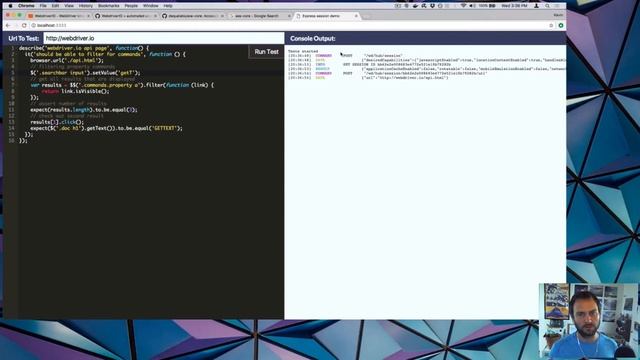The width and height of the screenshot is (640, 360).
Task: Click the describe line of code
Action: point(84,48)
